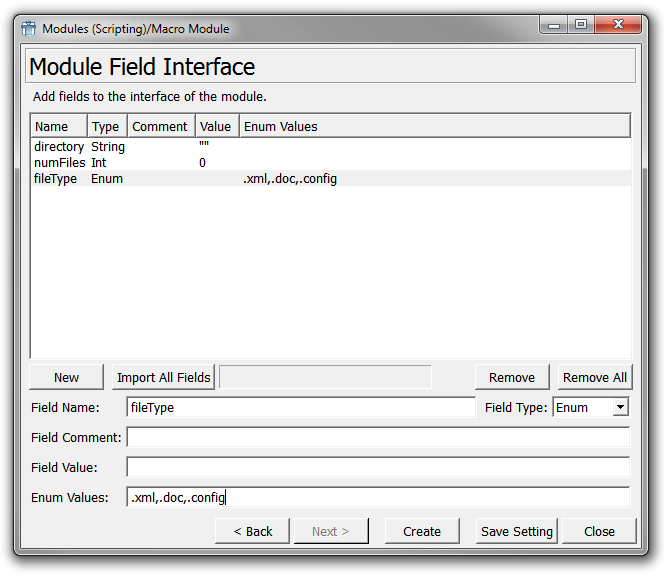Image resolution: width=666 pixels, height=576 pixels.
Task: Click the New button
Action: 66,377
